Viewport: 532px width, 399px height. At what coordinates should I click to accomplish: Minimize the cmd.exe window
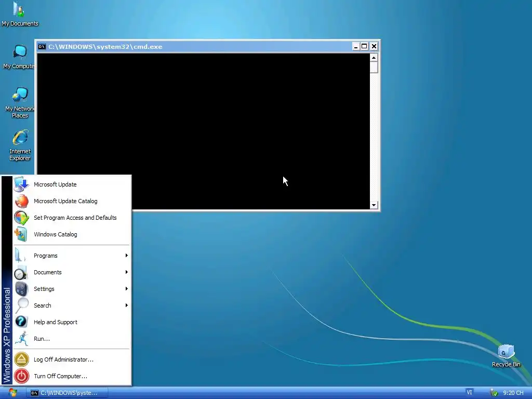tap(355, 46)
